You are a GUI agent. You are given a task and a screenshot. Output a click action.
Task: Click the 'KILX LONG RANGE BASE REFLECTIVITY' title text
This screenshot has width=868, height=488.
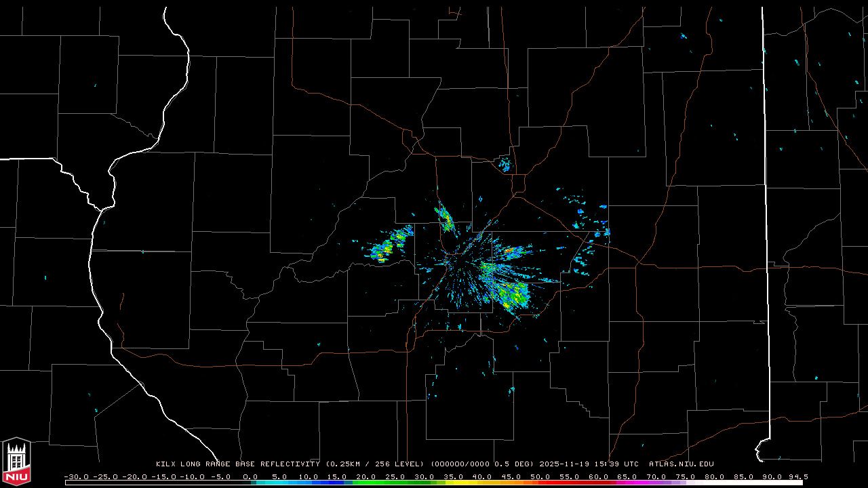238,464
